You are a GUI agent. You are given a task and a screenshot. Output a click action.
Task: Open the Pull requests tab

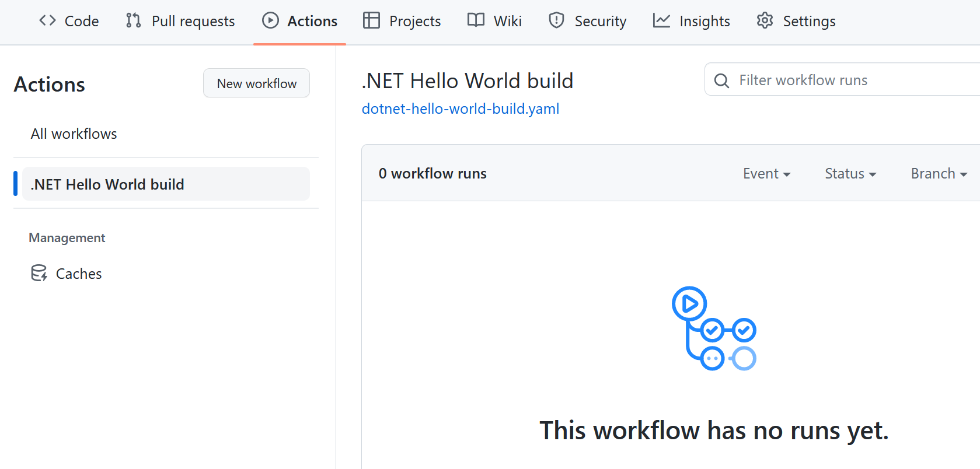[180, 21]
